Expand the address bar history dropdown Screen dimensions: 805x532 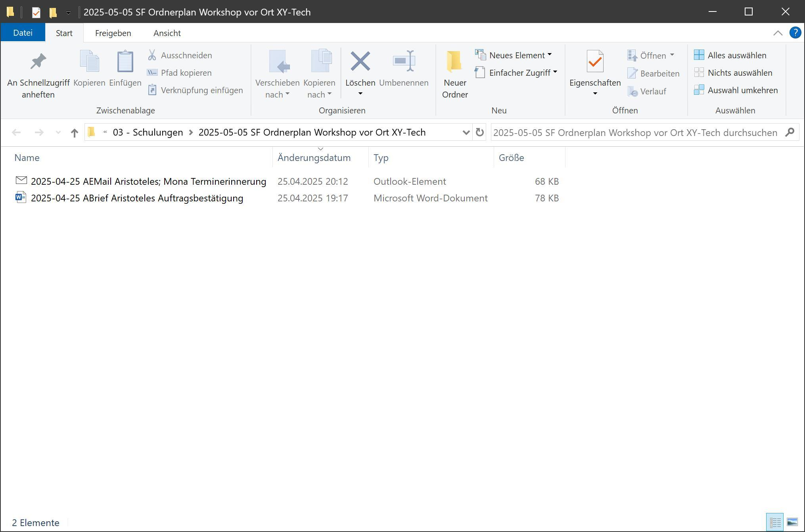click(x=466, y=132)
